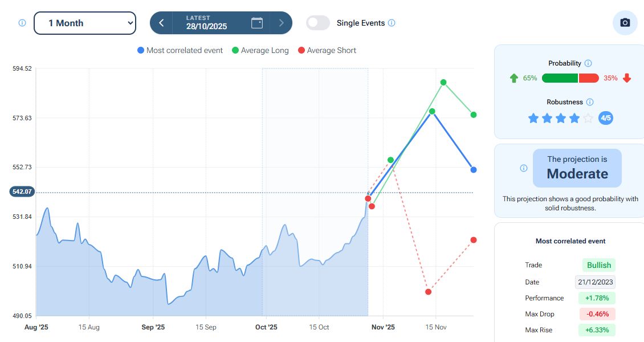
Task: Click the green up arrow probability icon
Action: [514, 78]
